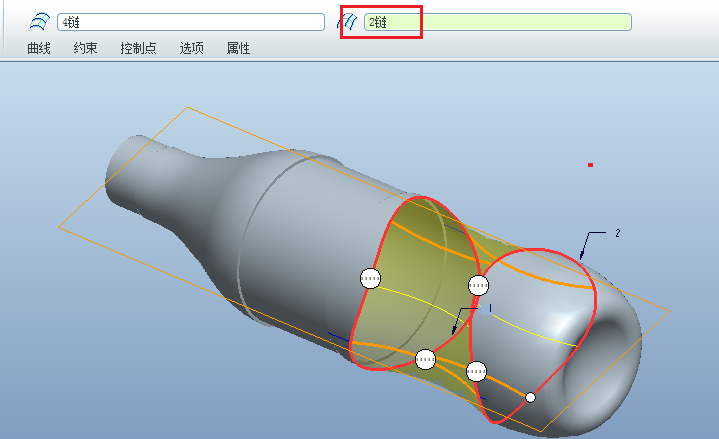The width and height of the screenshot is (719, 439).
Task: Open the 选项 (Options) tab
Action: point(191,48)
